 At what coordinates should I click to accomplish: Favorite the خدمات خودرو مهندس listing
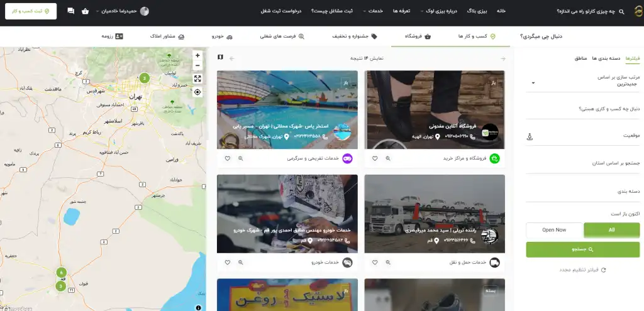(227, 262)
